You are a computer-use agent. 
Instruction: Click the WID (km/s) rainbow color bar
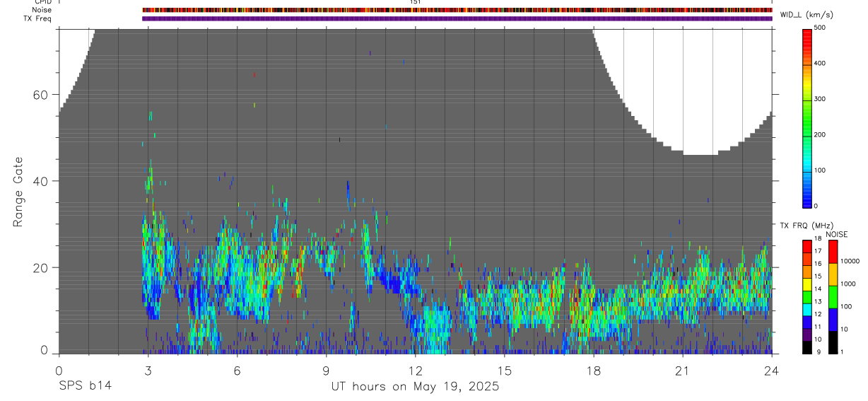point(808,117)
